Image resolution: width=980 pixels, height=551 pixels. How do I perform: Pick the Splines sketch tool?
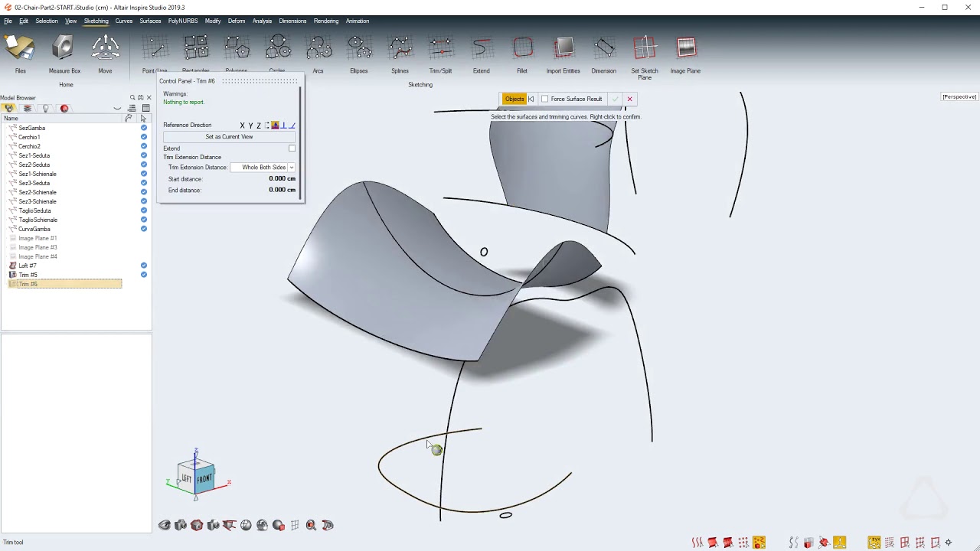tap(400, 54)
